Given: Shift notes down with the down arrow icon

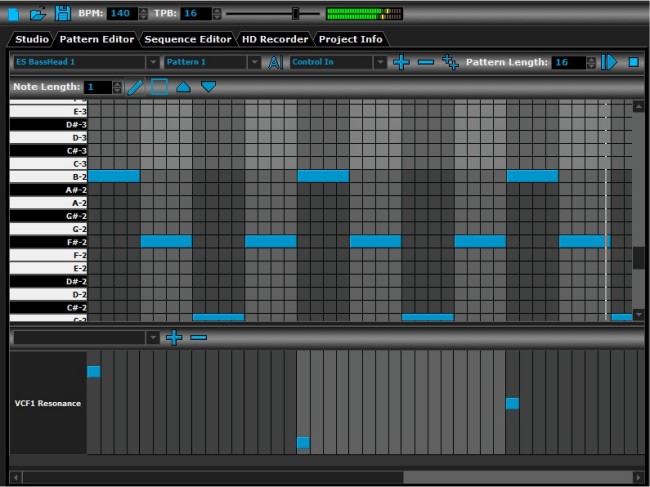Looking at the screenshot, I should pos(208,88).
